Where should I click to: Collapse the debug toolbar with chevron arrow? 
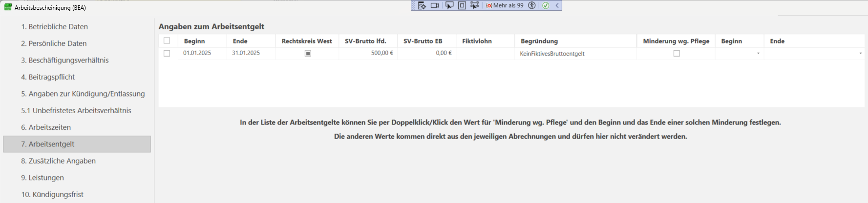tap(557, 5)
